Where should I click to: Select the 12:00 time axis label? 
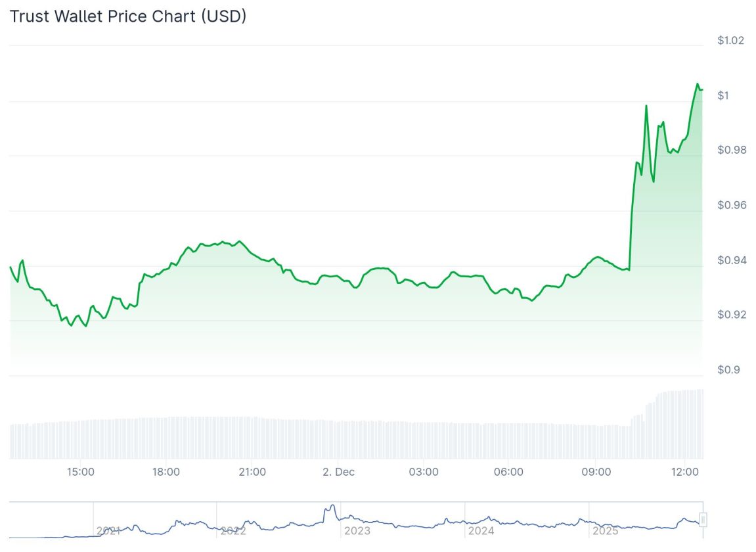click(684, 472)
